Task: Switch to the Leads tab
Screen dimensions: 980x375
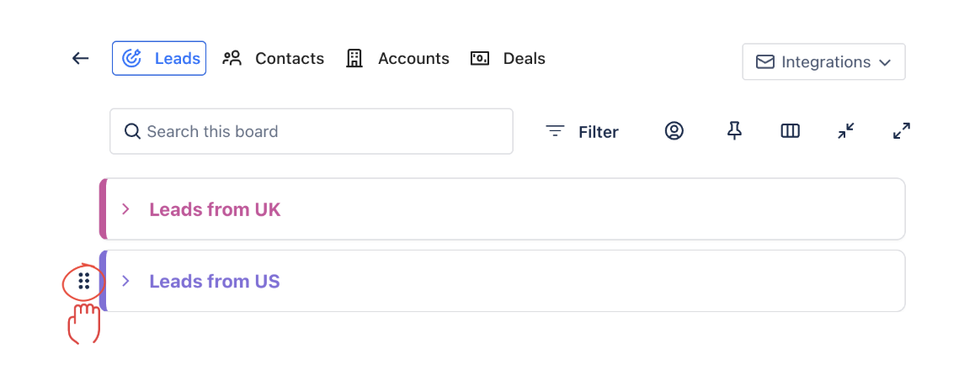Action: coord(159,58)
